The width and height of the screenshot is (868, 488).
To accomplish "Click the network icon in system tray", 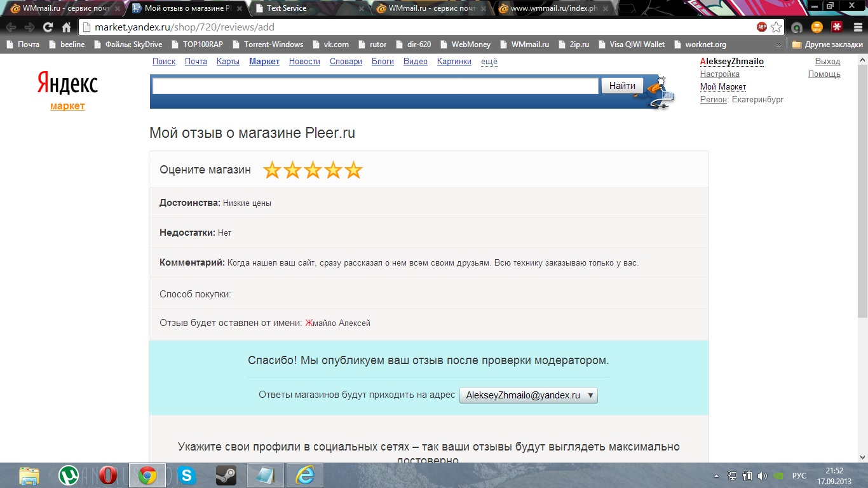I will click(732, 475).
